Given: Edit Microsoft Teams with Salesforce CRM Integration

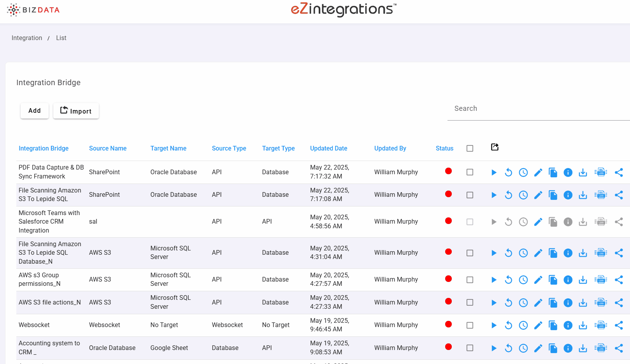Looking at the screenshot, I should [538, 222].
